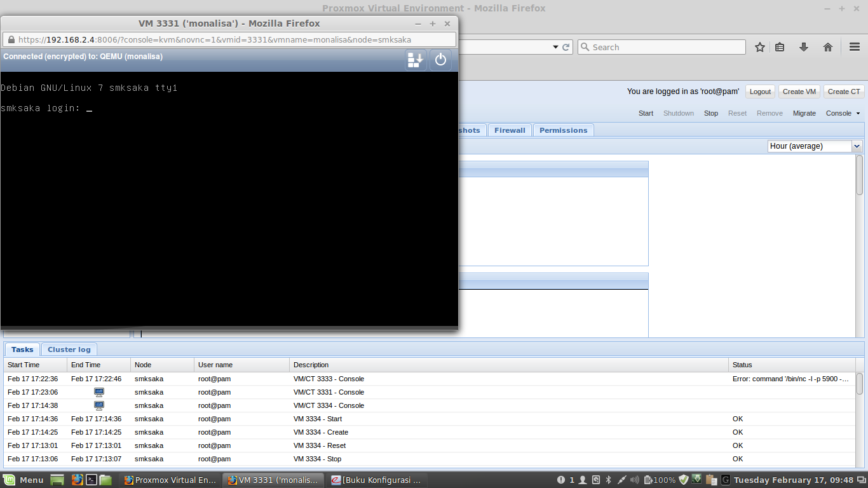Select the VM 3334 - Reset task

point(430,445)
